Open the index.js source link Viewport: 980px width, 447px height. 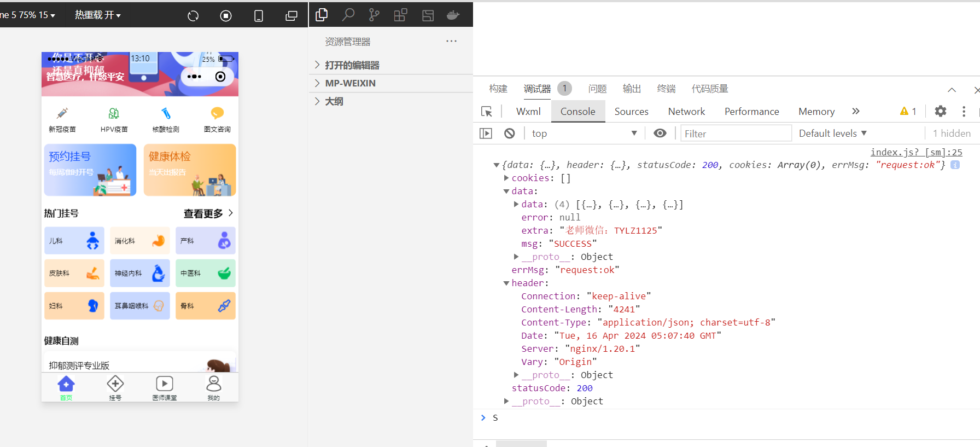(x=916, y=152)
